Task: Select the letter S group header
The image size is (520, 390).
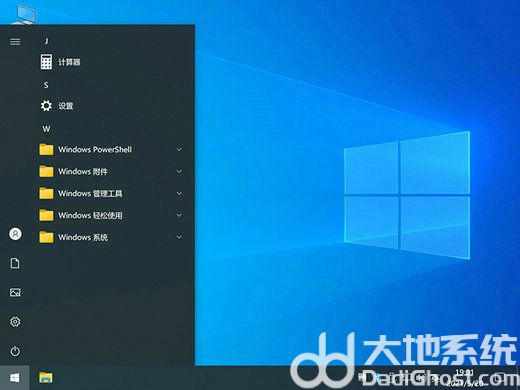Action: click(x=46, y=85)
